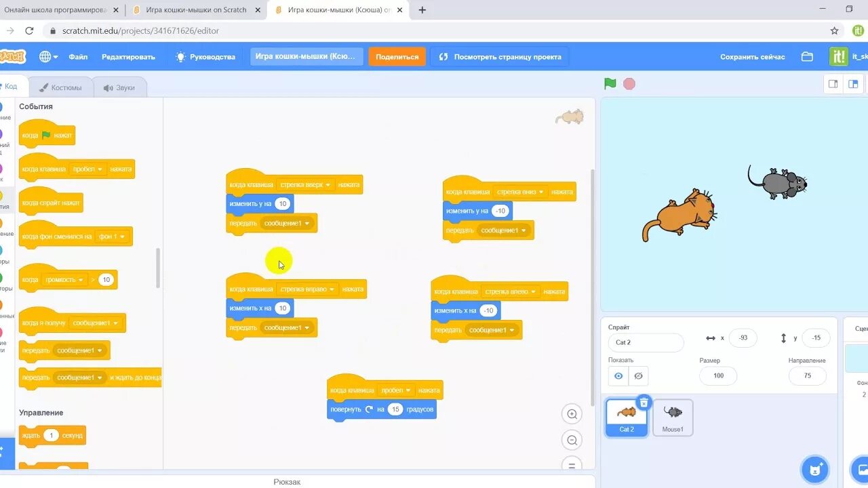Click the add sprite button
The image size is (868, 488).
pyautogui.click(x=814, y=469)
